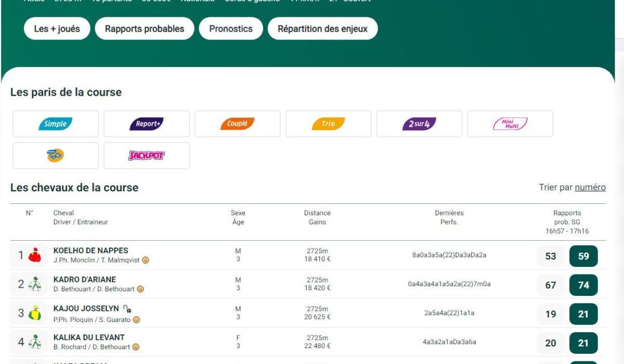The image size is (624, 364).
Task: Choose the Mini Multi bet option
Action: [510, 124]
